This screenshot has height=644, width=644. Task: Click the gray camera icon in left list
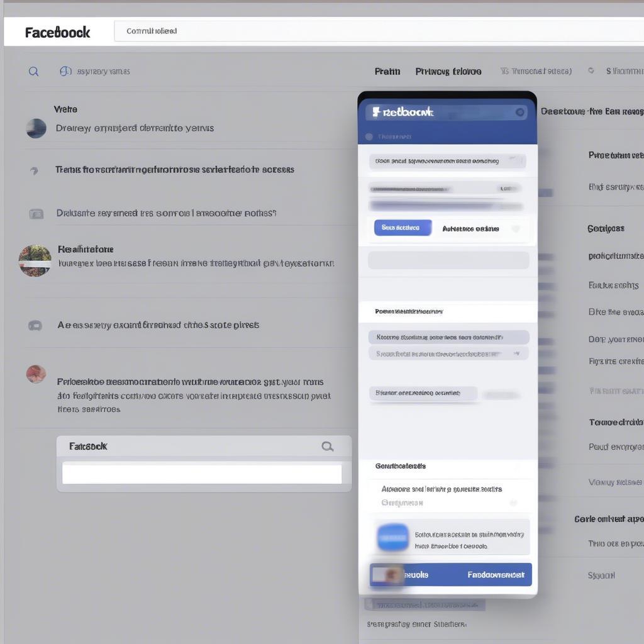(36, 214)
